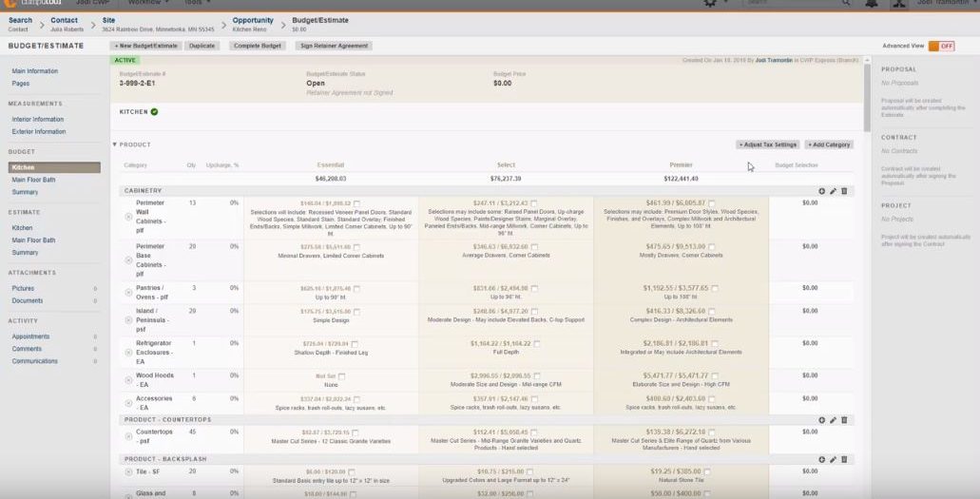Toggle the Advanced View switch

(x=941, y=46)
